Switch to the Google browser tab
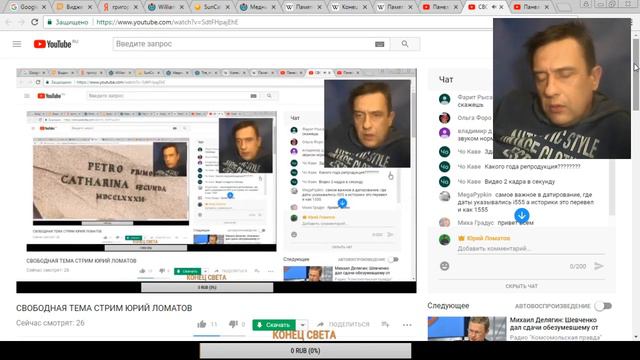 click(x=28, y=7)
